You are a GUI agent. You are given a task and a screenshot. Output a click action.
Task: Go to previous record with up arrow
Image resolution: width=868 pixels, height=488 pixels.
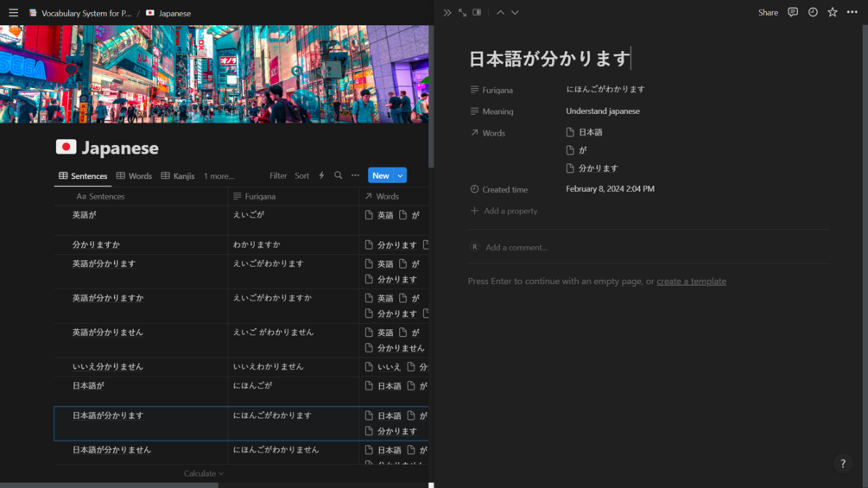(500, 12)
